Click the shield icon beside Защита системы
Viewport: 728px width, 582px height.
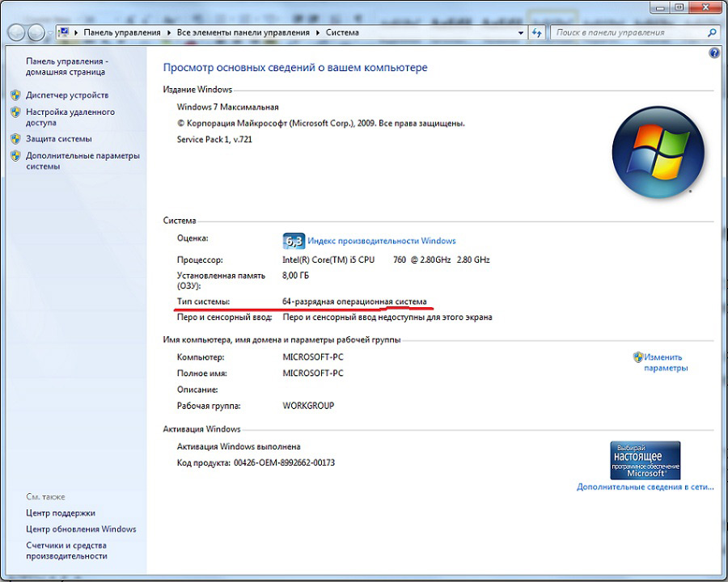click(16, 139)
